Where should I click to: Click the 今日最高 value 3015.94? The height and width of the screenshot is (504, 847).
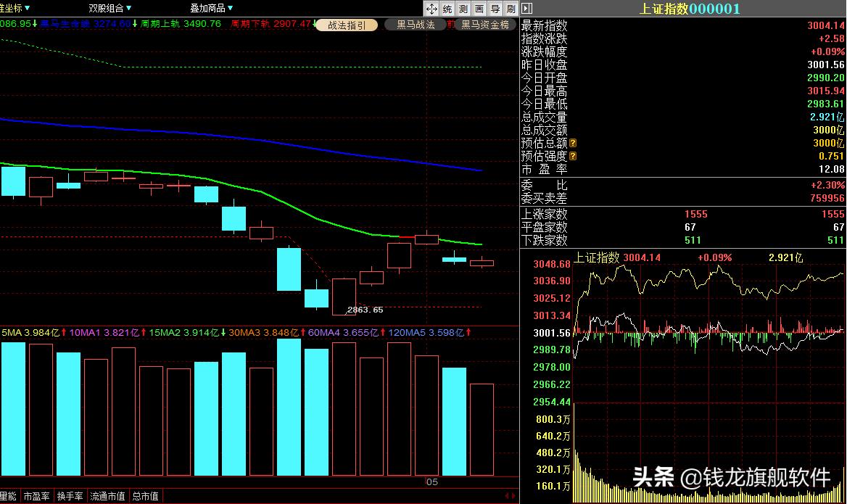(825, 91)
